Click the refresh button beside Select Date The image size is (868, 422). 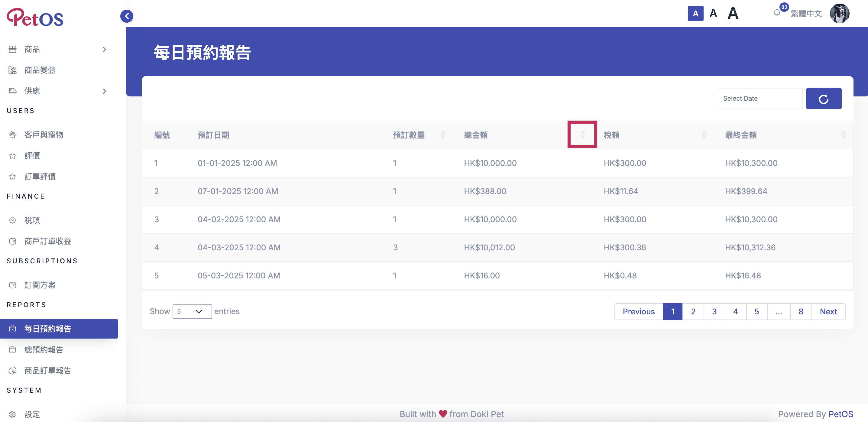(x=823, y=99)
